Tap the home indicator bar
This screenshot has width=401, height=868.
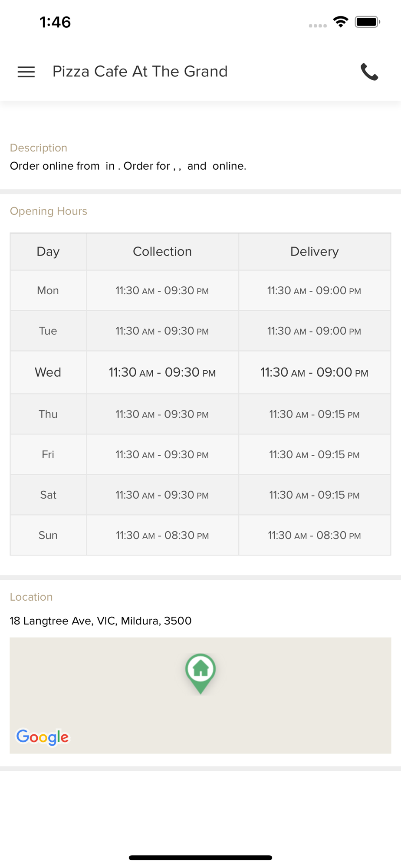200,858
